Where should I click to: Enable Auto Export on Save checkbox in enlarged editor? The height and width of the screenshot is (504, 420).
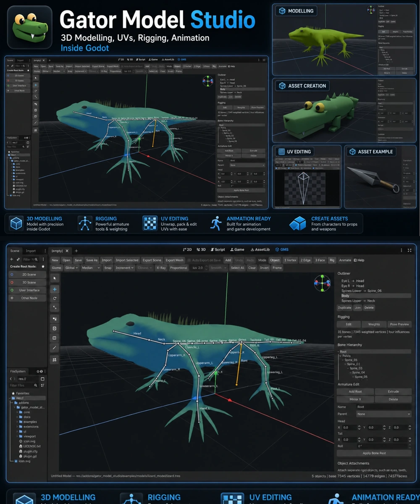[x=189, y=260]
